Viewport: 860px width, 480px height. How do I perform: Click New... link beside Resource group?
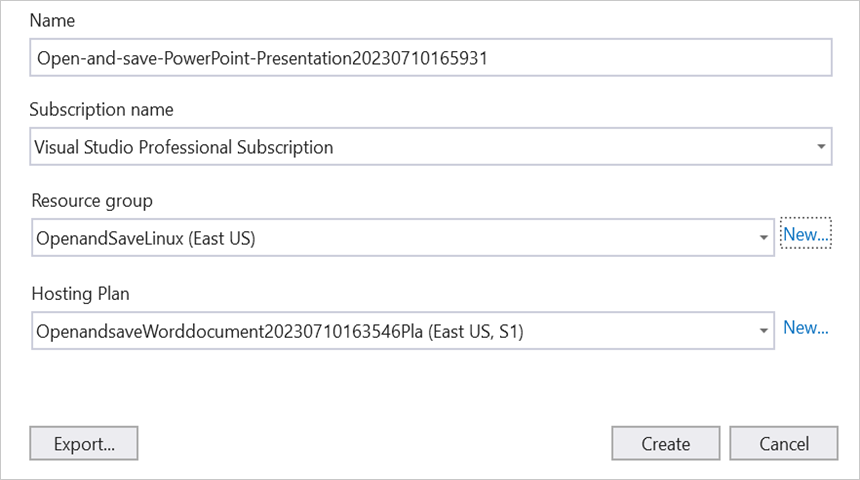pos(806,235)
